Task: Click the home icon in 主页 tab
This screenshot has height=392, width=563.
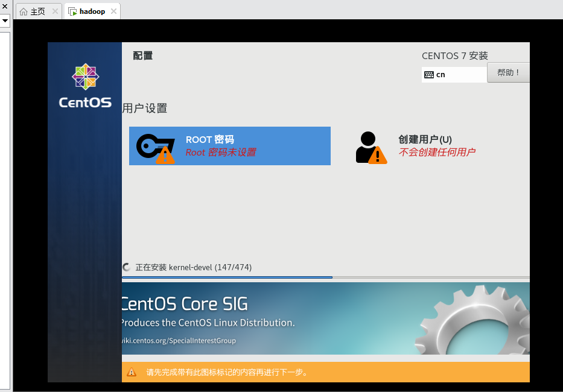Action: pyautogui.click(x=24, y=11)
